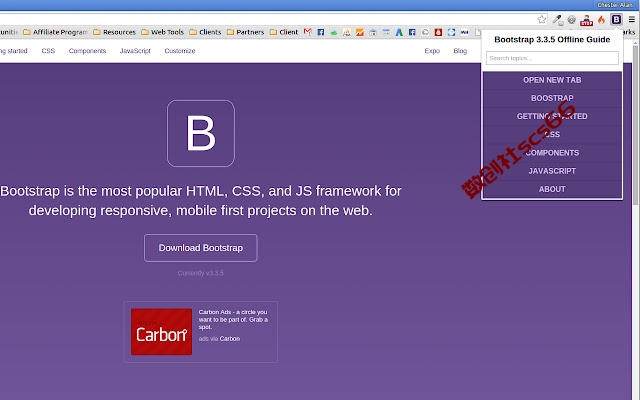Open GETTING STARTED in the guide popup
640x400 pixels.
point(552,116)
